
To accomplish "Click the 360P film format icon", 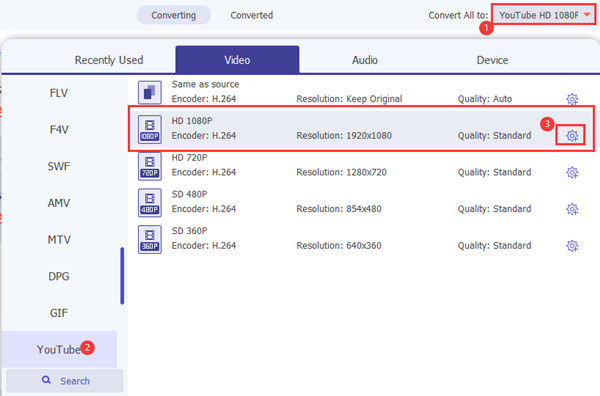I will point(150,240).
